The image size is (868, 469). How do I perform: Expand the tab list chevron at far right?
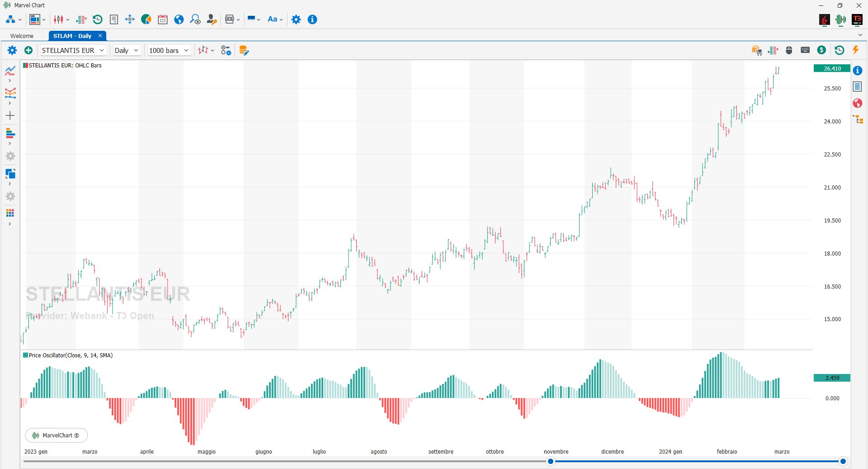click(860, 35)
